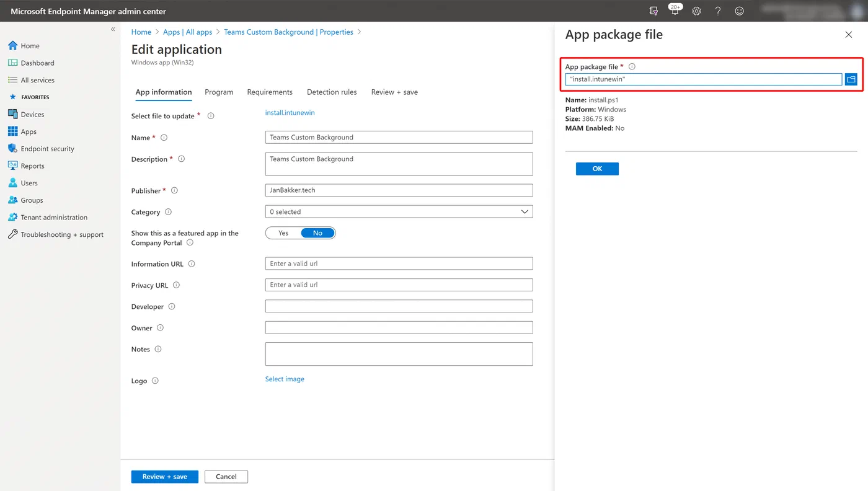
Task: Open the Endpoint security shield icon
Action: click(x=12, y=149)
